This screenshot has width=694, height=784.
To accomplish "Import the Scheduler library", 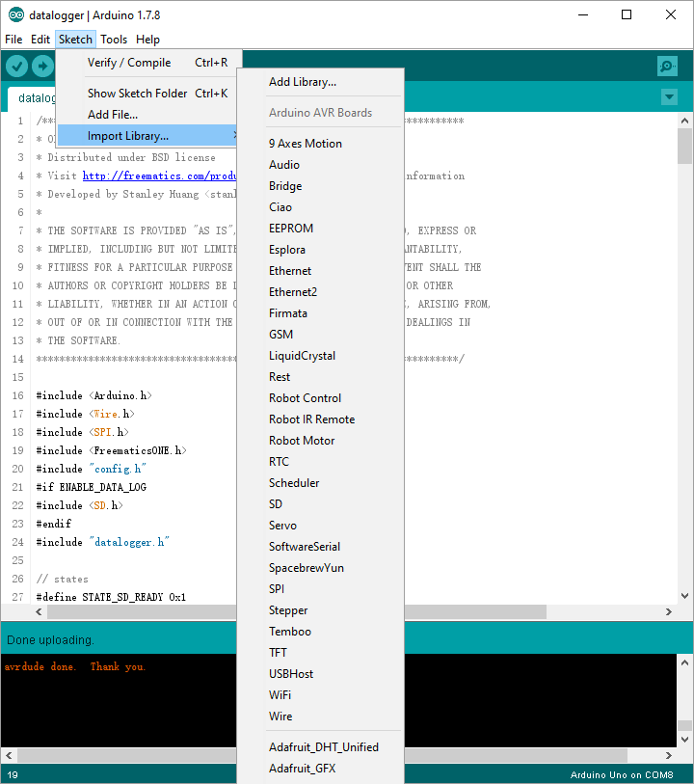I will (320, 482).
